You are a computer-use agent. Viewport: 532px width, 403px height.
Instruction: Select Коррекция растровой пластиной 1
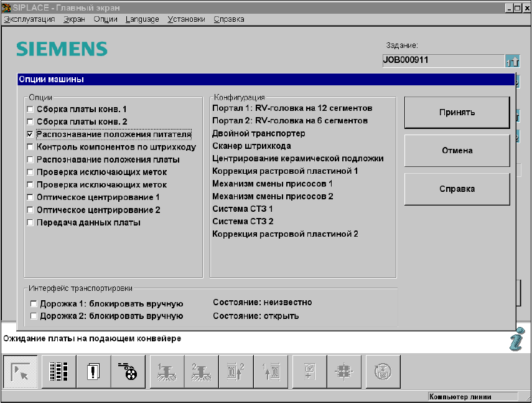pyautogui.click(x=285, y=171)
